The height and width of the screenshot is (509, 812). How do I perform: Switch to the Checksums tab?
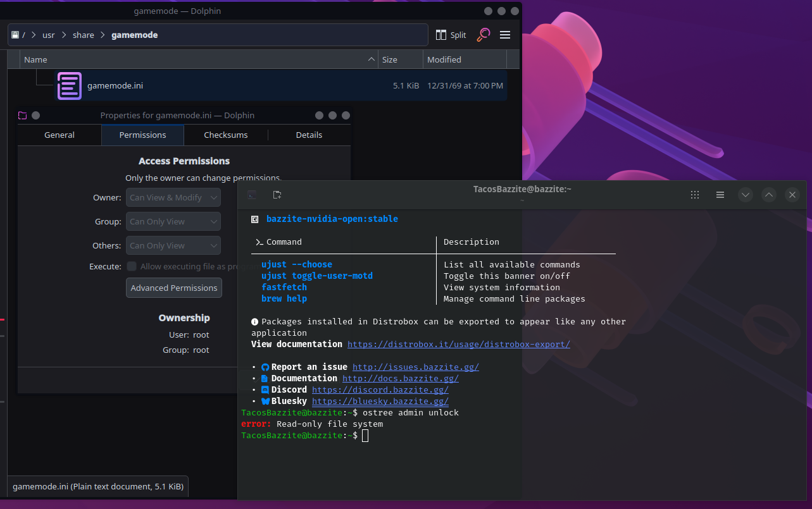click(x=226, y=135)
